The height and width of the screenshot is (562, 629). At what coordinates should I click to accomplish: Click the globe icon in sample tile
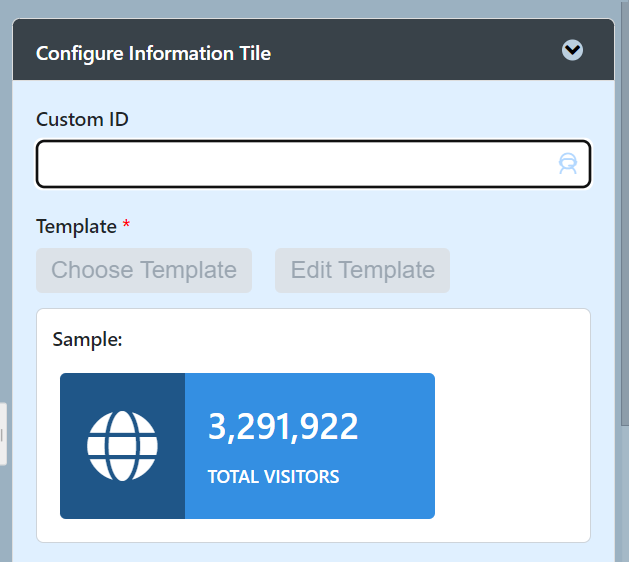click(122, 446)
